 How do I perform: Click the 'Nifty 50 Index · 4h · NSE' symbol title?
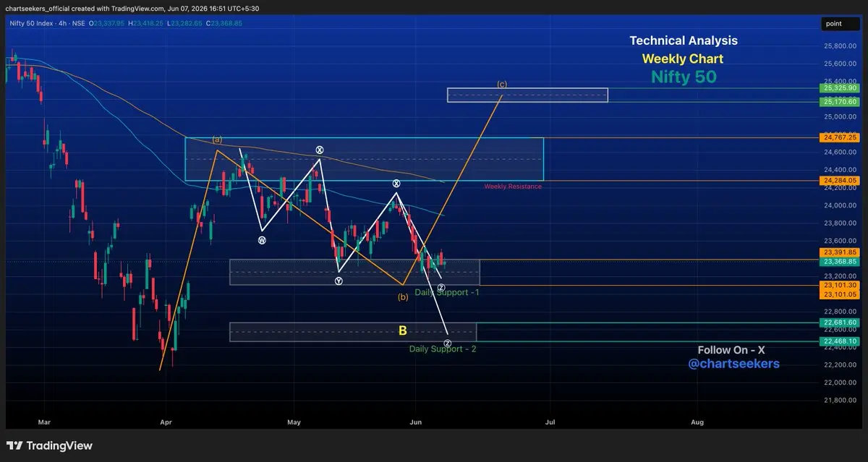[47, 23]
